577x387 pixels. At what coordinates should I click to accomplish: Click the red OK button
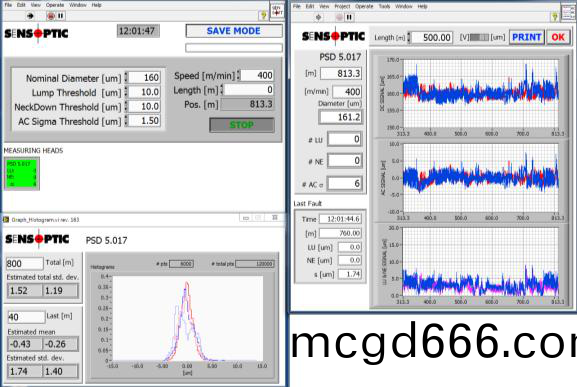tap(558, 37)
